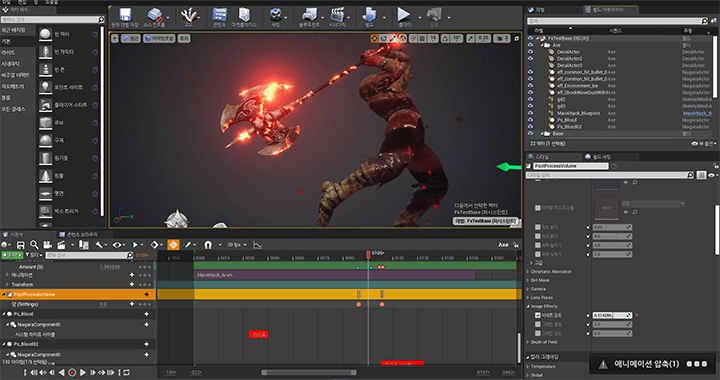Expand the Depth of Field section

click(x=528, y=342)
